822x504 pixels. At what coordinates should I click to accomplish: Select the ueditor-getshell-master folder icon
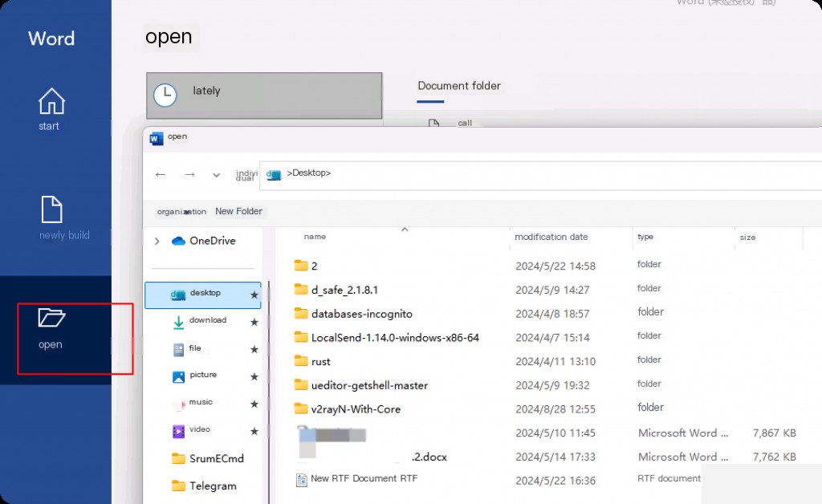[x=301, y=385]
